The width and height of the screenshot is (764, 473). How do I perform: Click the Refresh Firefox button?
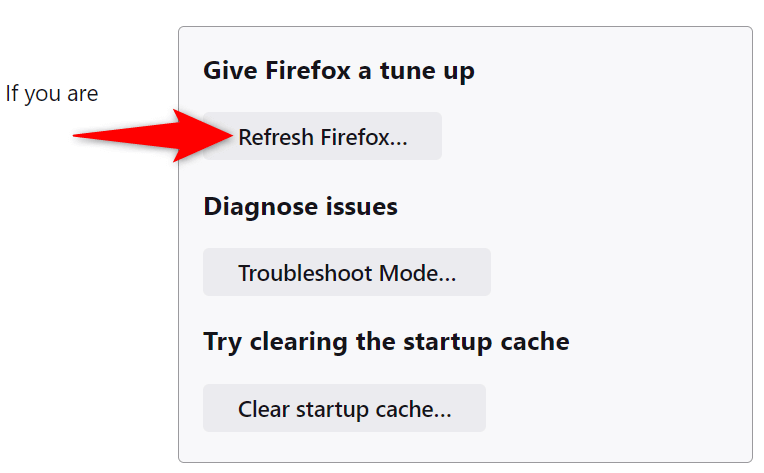[x=322, y=137]
